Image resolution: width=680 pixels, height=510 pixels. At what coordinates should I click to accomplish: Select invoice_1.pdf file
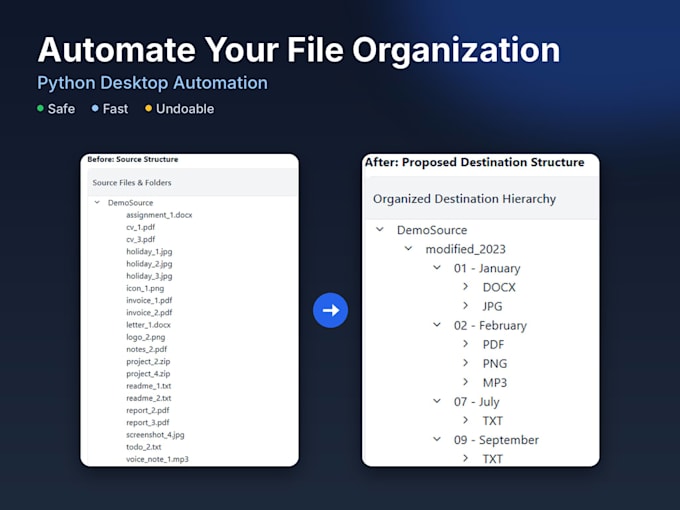[x=149, y=300]
